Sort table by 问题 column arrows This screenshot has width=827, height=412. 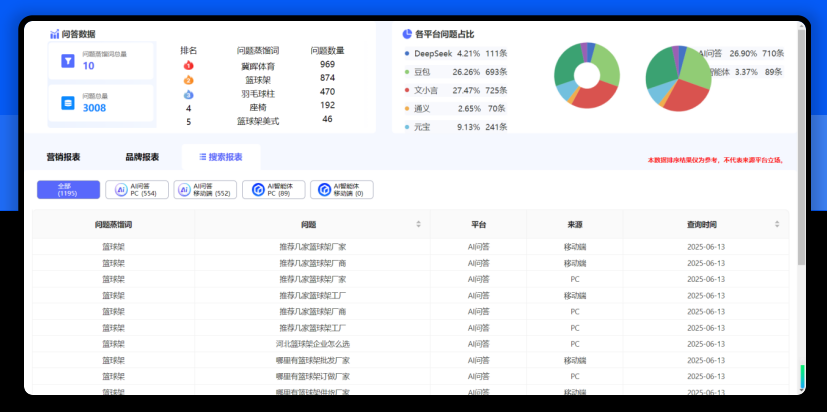pos(418,224)
